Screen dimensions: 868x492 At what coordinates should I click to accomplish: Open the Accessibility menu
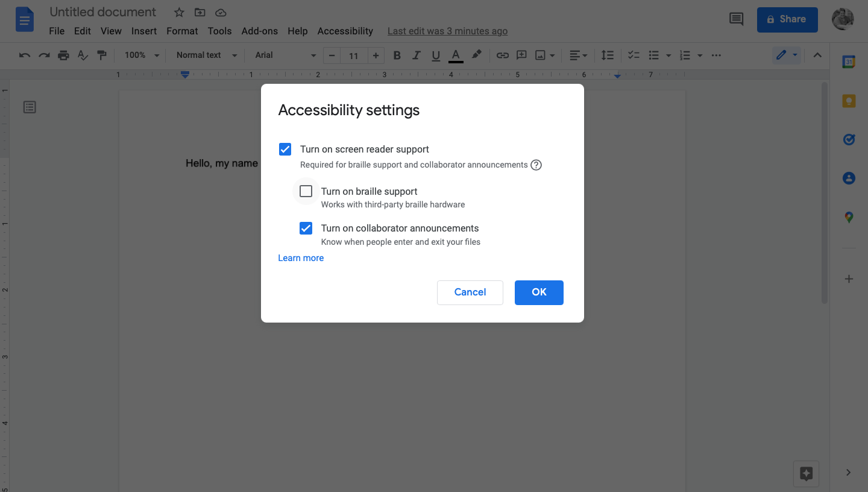click(x=345, y=31)
